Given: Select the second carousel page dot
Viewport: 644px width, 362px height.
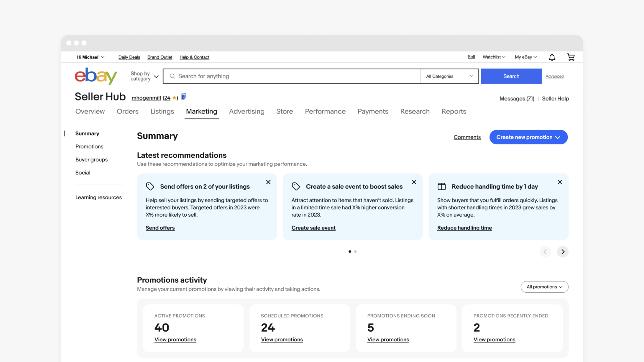Looking at the screenshot, I should pos(355,251).
